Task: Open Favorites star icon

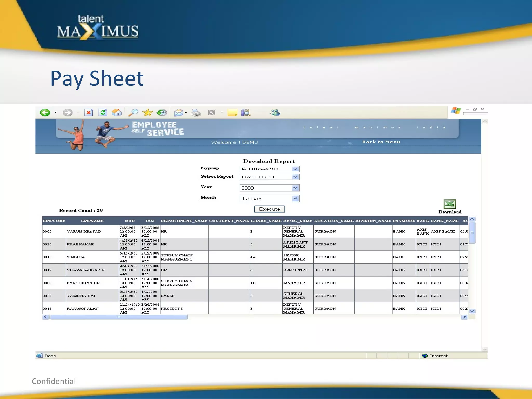Action: pos(148,112)
